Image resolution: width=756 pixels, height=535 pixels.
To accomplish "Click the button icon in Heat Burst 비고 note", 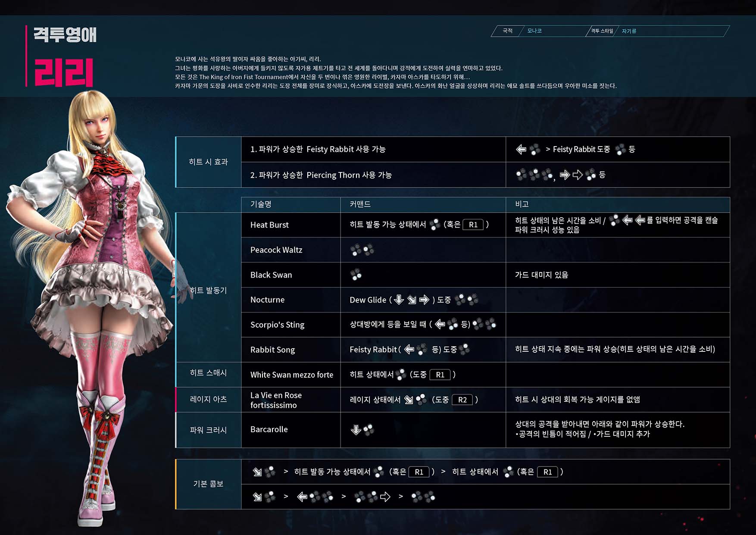I will [x=614, y=220].
